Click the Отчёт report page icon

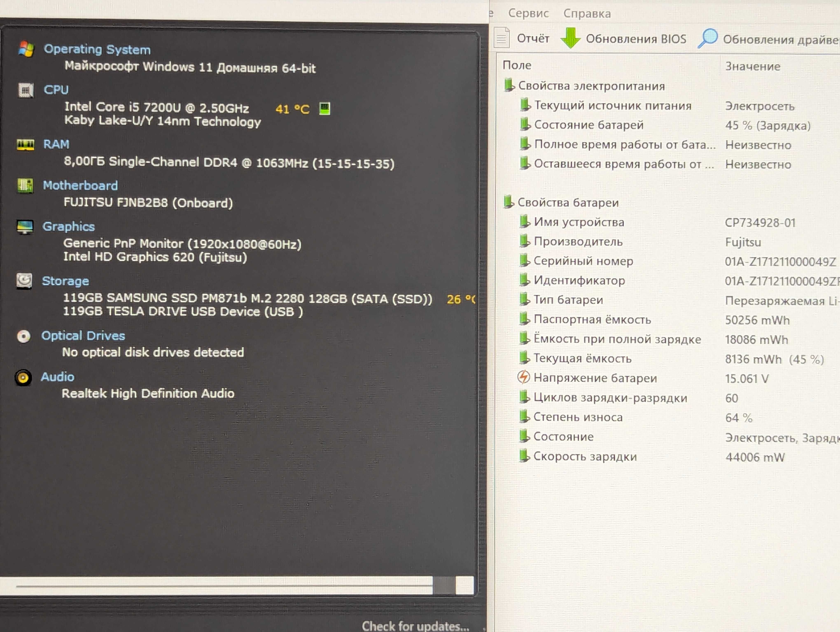click(x=502, y=38)
